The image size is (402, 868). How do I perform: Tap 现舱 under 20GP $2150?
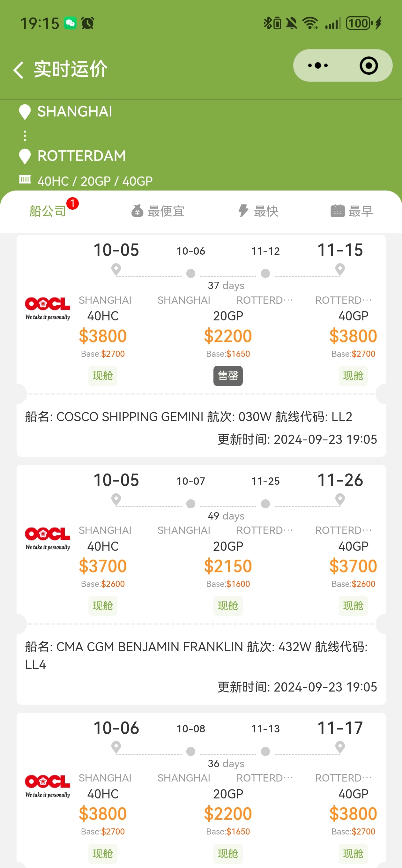(x=228, y=606)
